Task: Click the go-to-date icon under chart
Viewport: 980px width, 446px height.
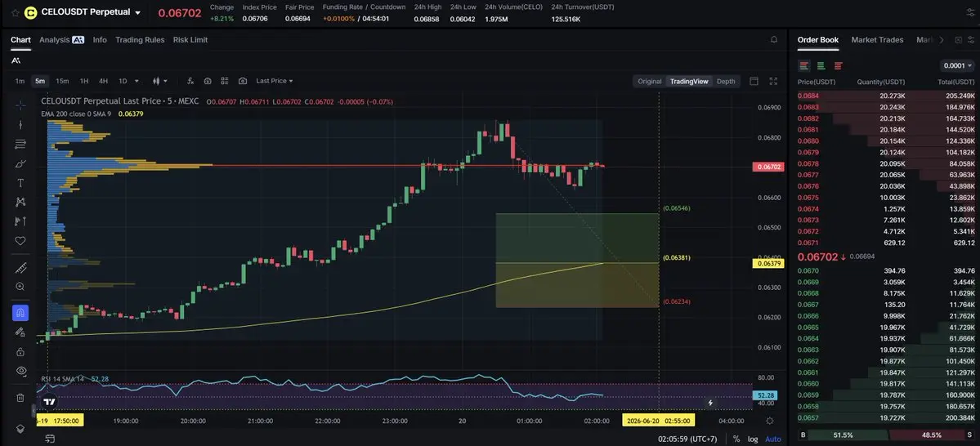Action: point(50,439)
